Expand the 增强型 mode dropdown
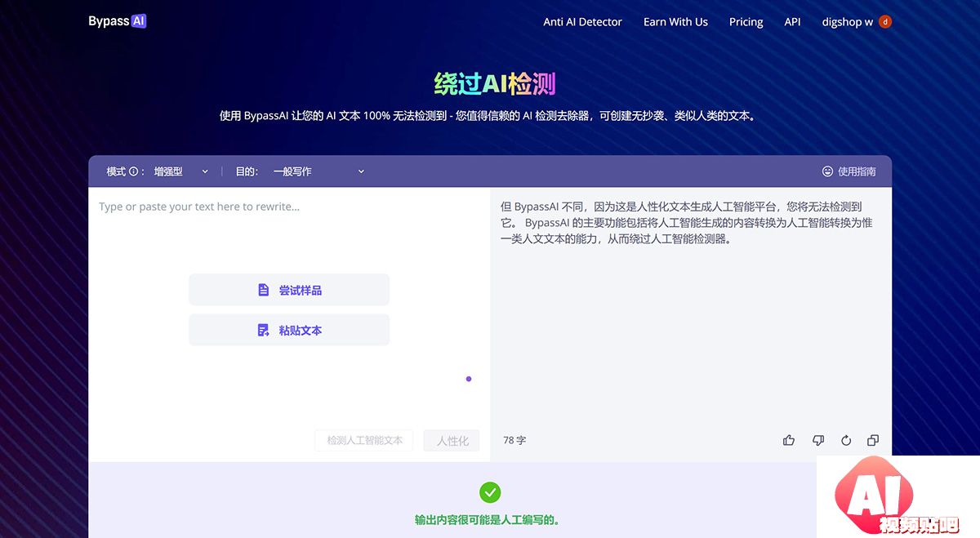The width and height of the screenshot is (980, 538). click(x=181, y=171)
